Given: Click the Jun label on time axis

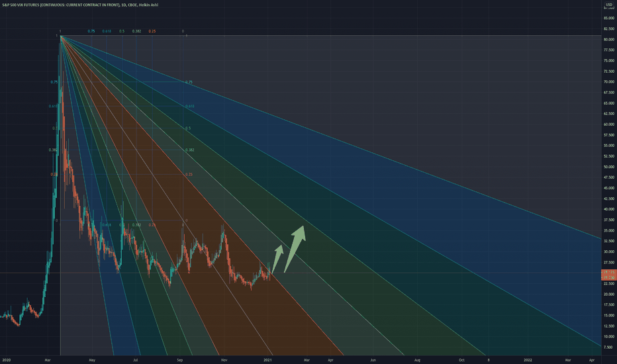Looking at the screenshot, I should (x=373, y=360).
